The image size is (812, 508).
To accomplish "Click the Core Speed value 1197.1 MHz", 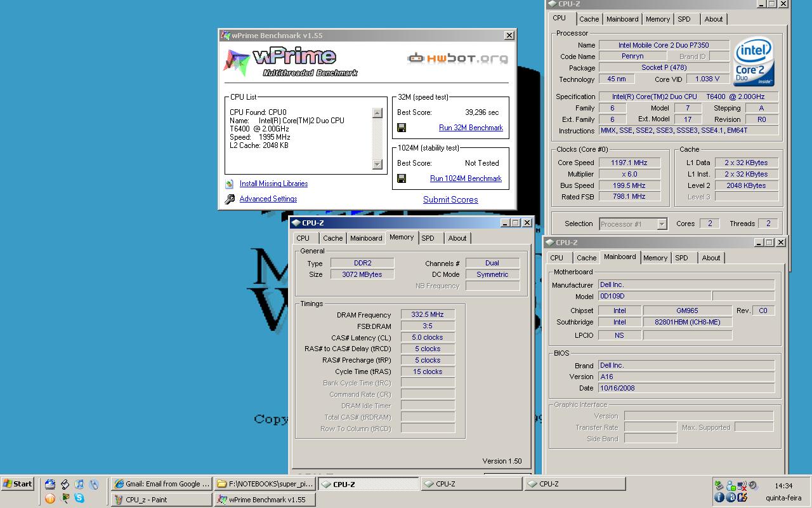I will click(629, 163).
